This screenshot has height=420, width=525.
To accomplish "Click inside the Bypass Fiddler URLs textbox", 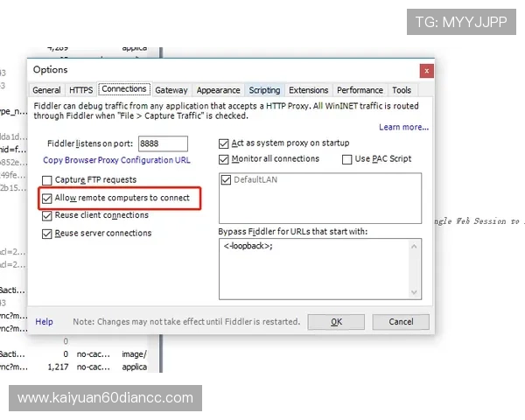I will coord(319,271).
